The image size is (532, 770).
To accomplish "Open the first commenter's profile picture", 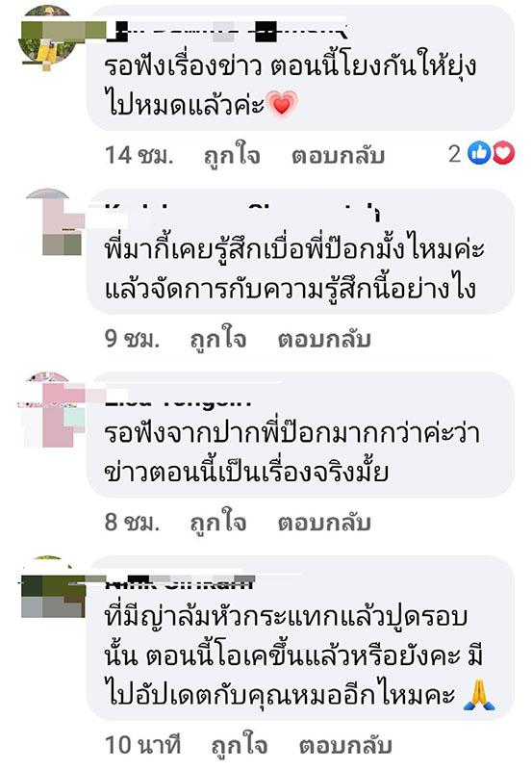I will 47,37.
